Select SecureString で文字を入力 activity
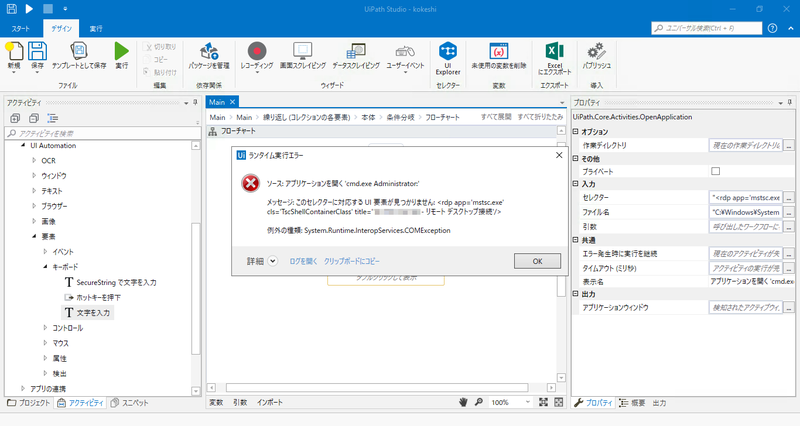Viewport: 800px width, 426px height. click(110, 282)
